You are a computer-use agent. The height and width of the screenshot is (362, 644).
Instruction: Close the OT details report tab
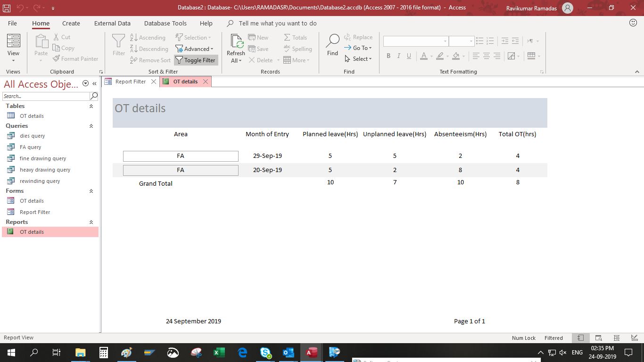206,82
